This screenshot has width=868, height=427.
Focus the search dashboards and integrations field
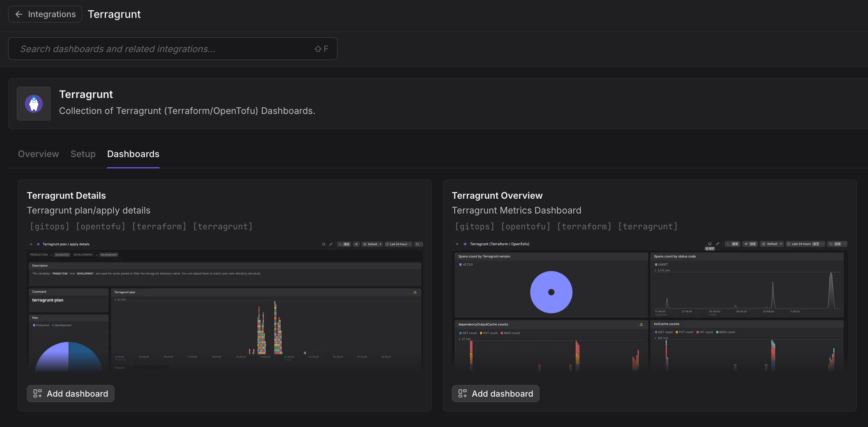click(173, 49)
